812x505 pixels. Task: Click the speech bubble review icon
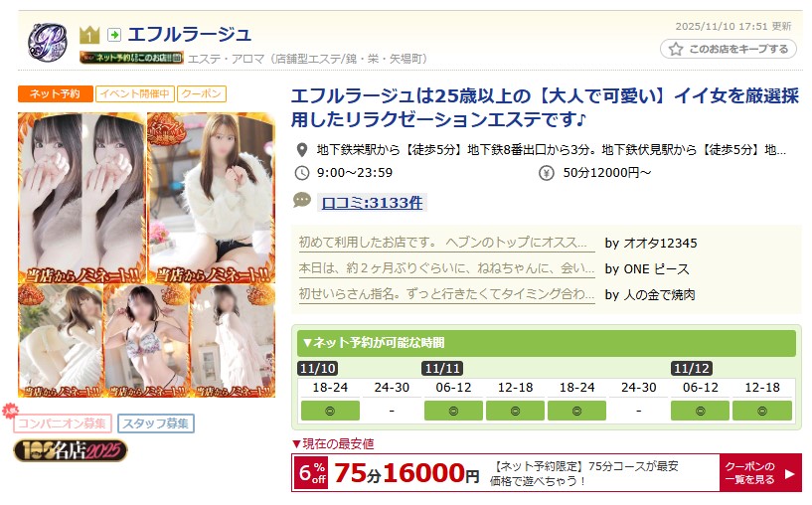coord(302,201)
